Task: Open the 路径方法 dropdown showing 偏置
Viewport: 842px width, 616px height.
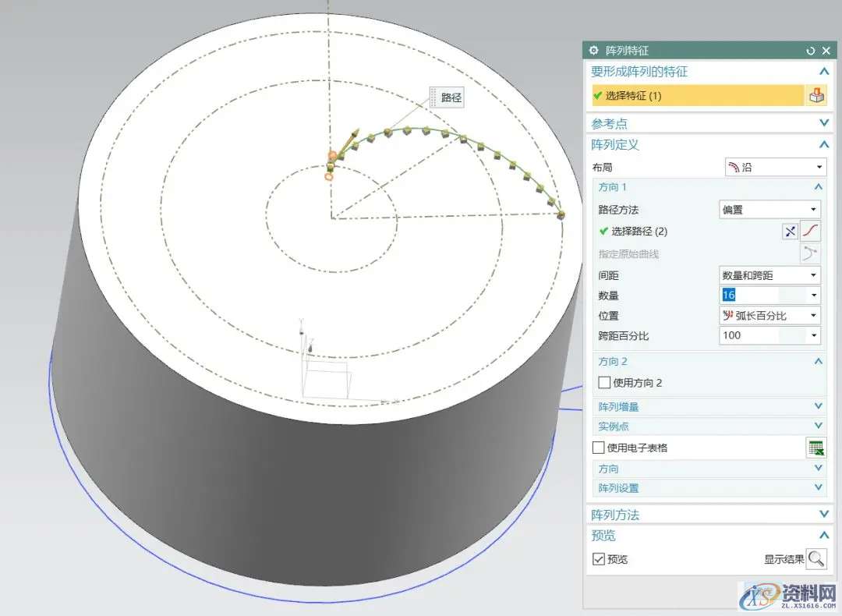Action: click(769, 210)
